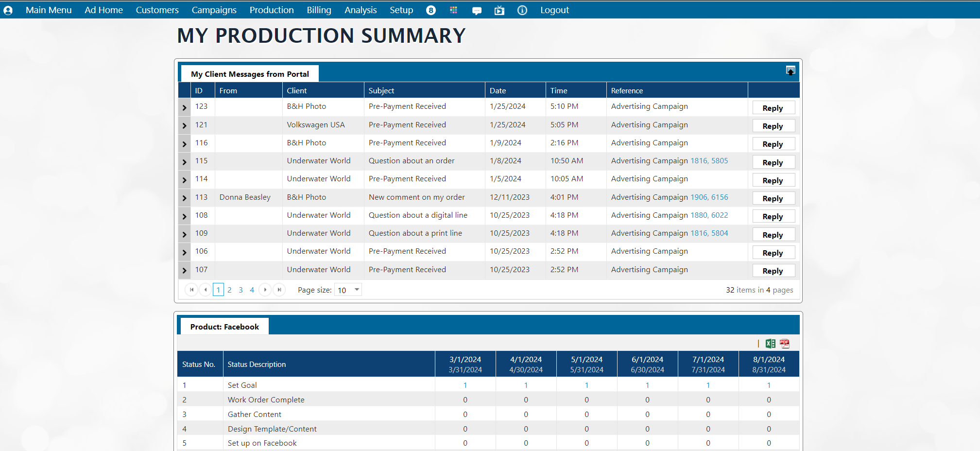Open campaign link 1906, 6156
Image resolution: width=980 pixels, height=451 pixels.
[709, 197]
